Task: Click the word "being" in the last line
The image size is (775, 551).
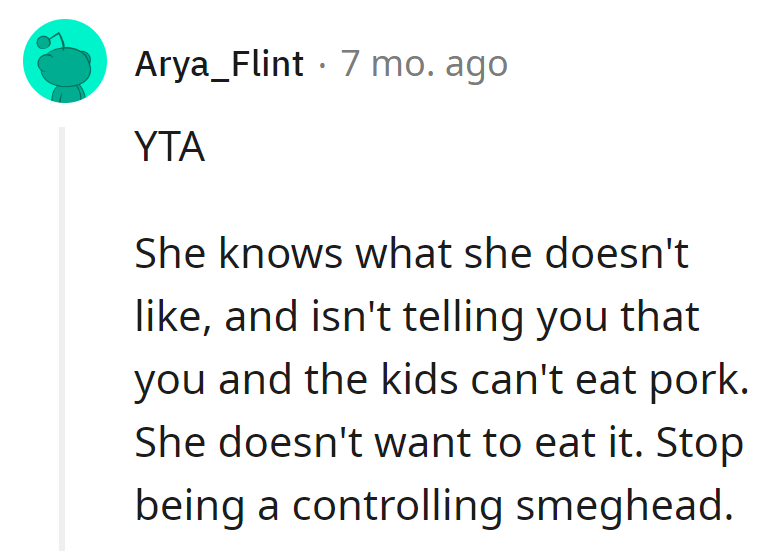Action: pyautogui.click(x=185, y=506)
